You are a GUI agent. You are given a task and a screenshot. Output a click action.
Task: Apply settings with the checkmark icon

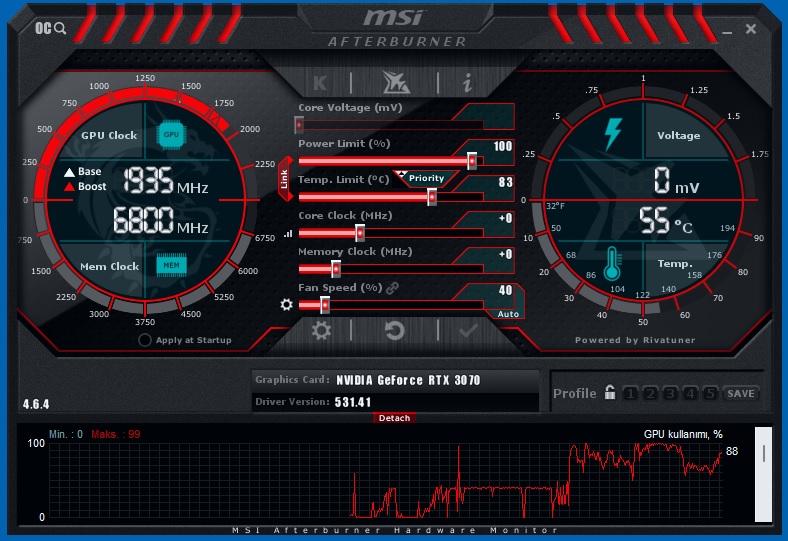click(468, 331)
